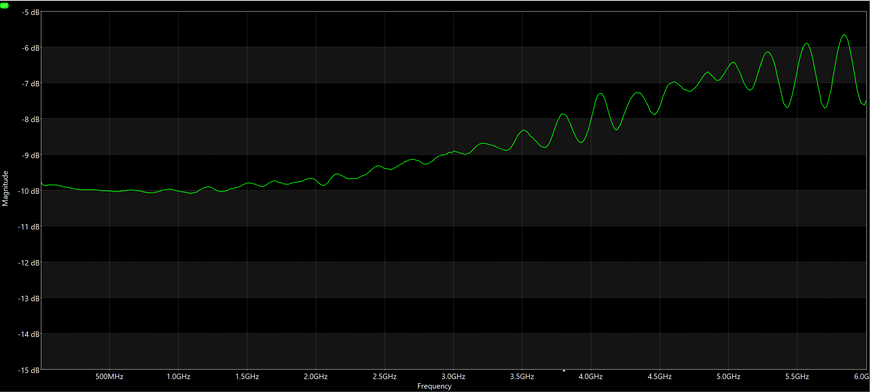Image resolution: width=870 pixels, height=392 pixels.
Task: Click the green trace badge in top-left corner
Action: [x=5, y=4]
